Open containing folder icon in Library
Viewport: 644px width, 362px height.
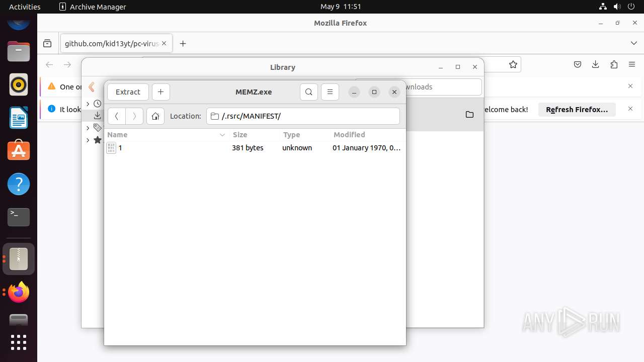469,115
